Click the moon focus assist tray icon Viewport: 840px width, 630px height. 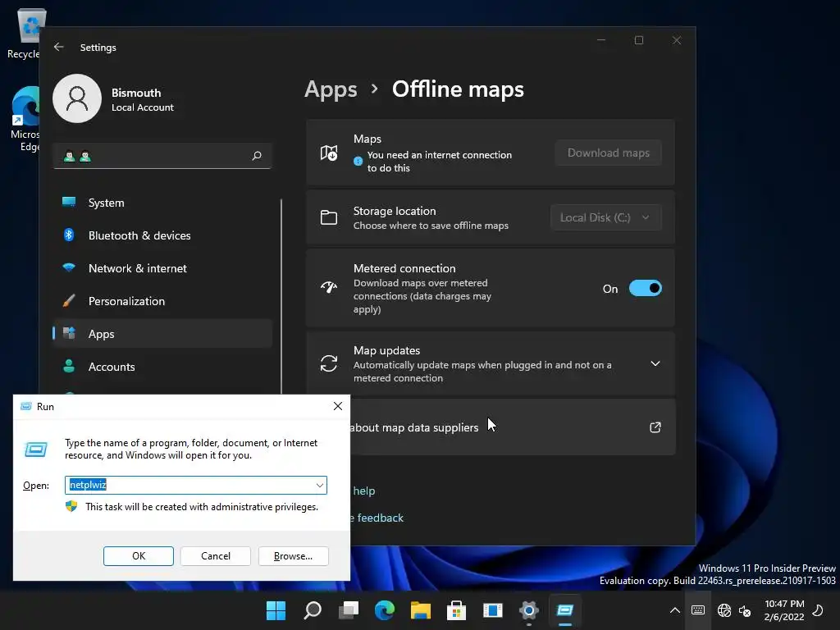818,610
